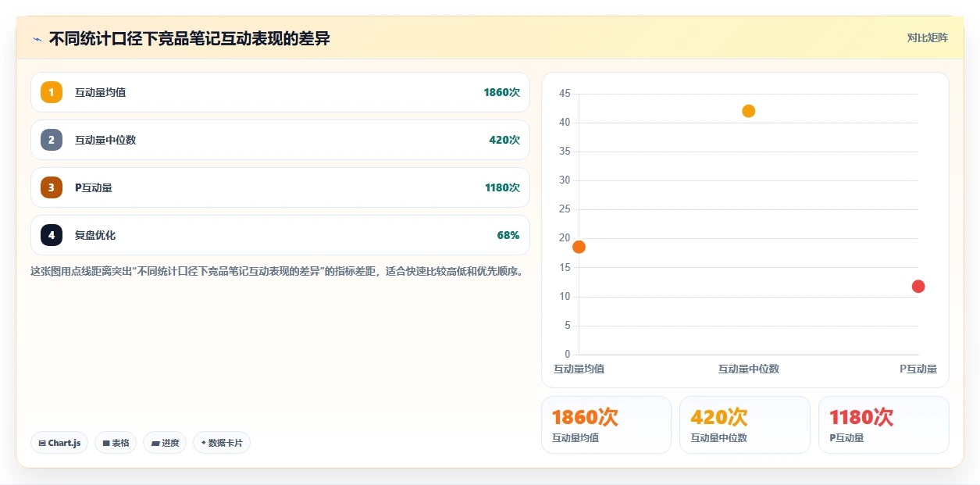Select the 进度 tag chip
Image resolution: width=980 pixels, height=485 pixels.
click(165, 443)
